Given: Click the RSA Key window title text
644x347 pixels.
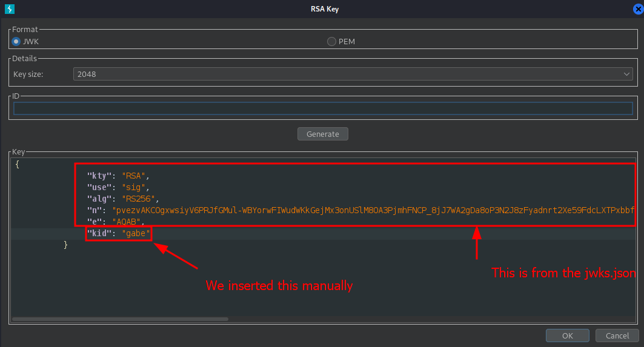Looking at the screenshot, I should (325, 8).
